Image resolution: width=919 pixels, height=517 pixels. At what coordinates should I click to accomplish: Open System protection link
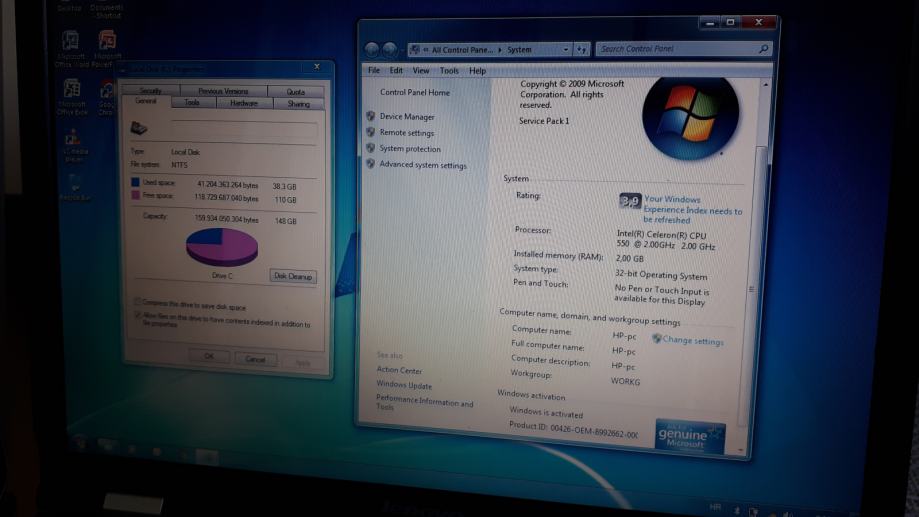(410, 149)
